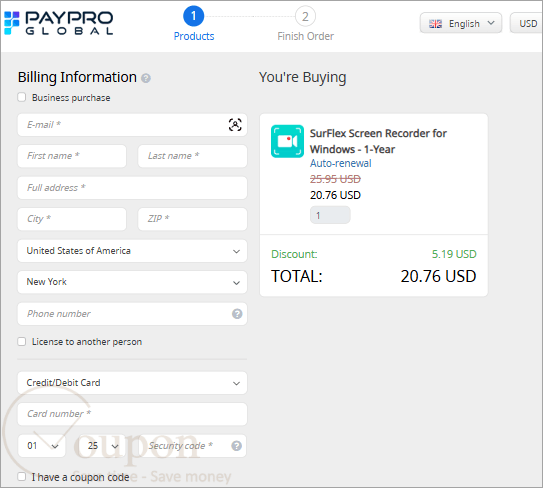Open the expiry month 01 dropdown

(x=42, y=446)
